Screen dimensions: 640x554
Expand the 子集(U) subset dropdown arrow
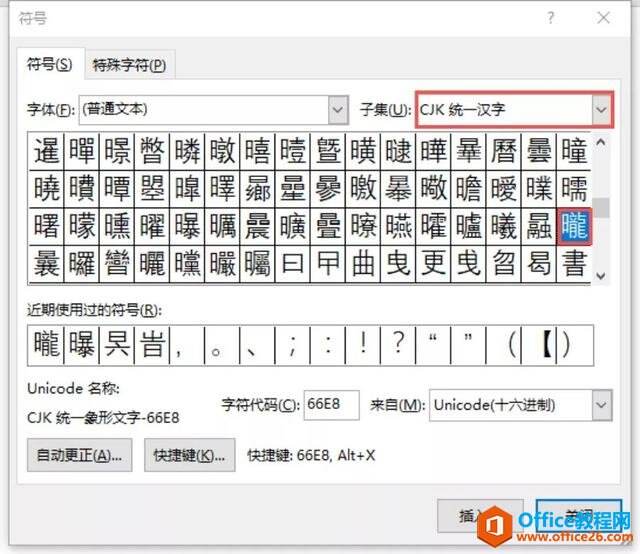[x=601, y=110]
